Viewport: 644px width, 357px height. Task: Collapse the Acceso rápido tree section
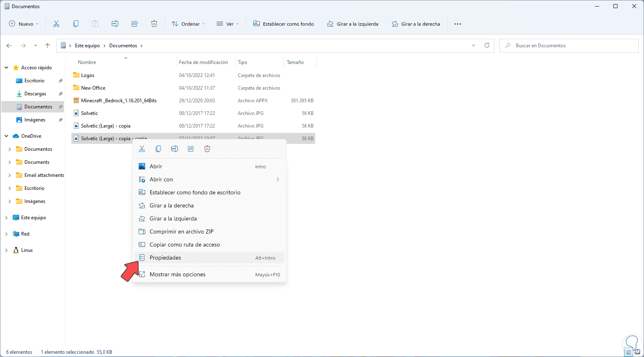(x=7, y=68)
